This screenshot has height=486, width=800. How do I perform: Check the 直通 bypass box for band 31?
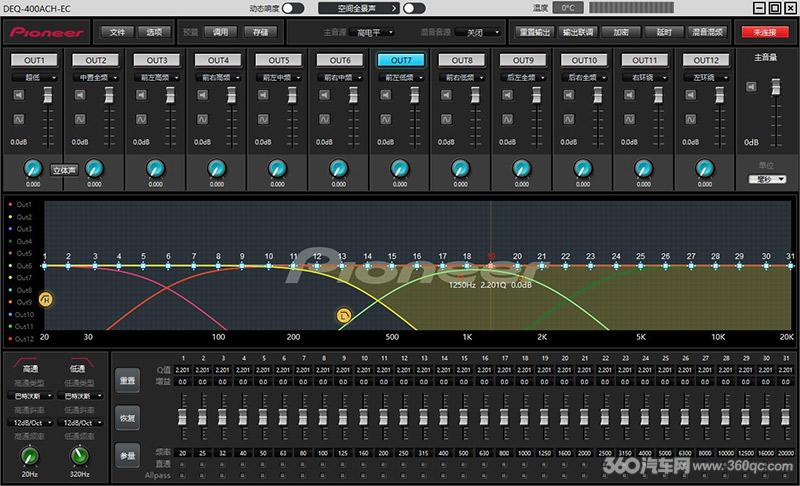786,465
